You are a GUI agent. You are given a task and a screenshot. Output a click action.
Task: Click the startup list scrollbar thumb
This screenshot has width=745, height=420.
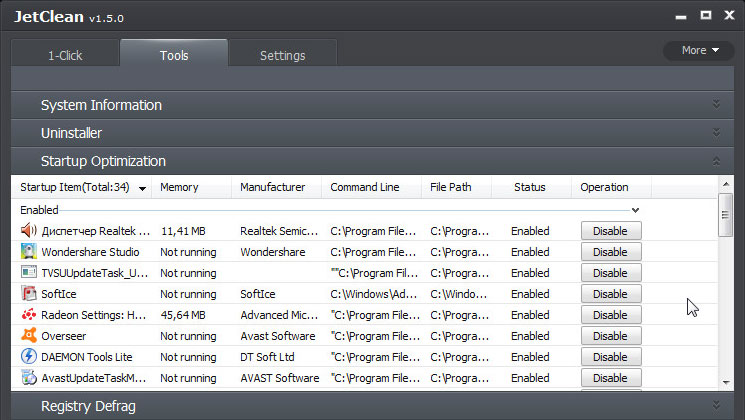[726, 215]
